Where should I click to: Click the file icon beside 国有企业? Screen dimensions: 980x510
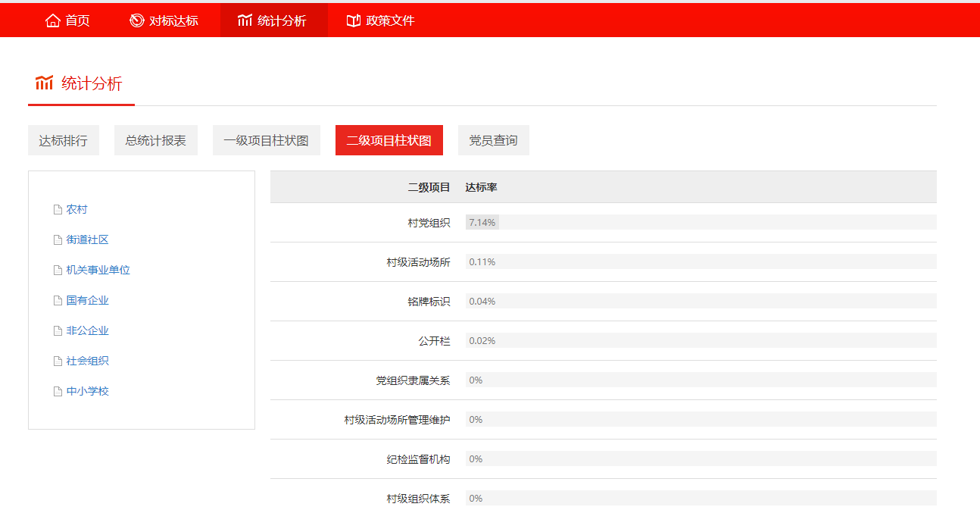click(58, 301)
